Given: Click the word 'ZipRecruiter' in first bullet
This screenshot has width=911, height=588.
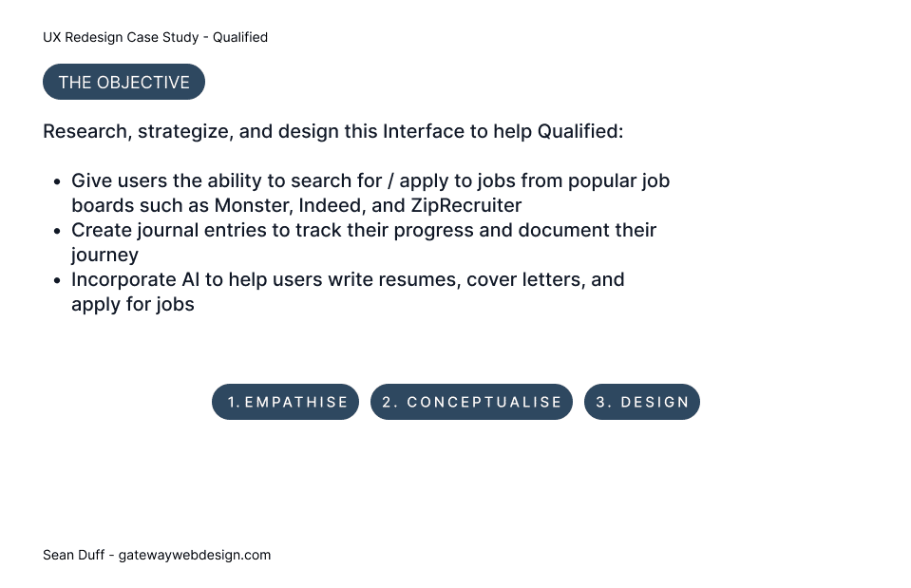Looking at the screenshot, I should 466,206.
